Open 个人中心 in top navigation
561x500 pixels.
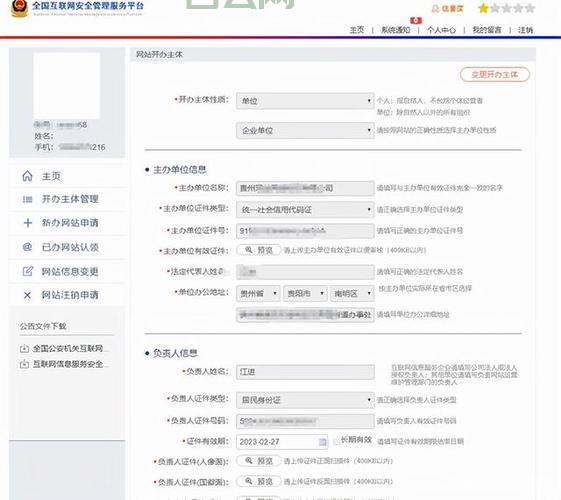pos(441,30)
